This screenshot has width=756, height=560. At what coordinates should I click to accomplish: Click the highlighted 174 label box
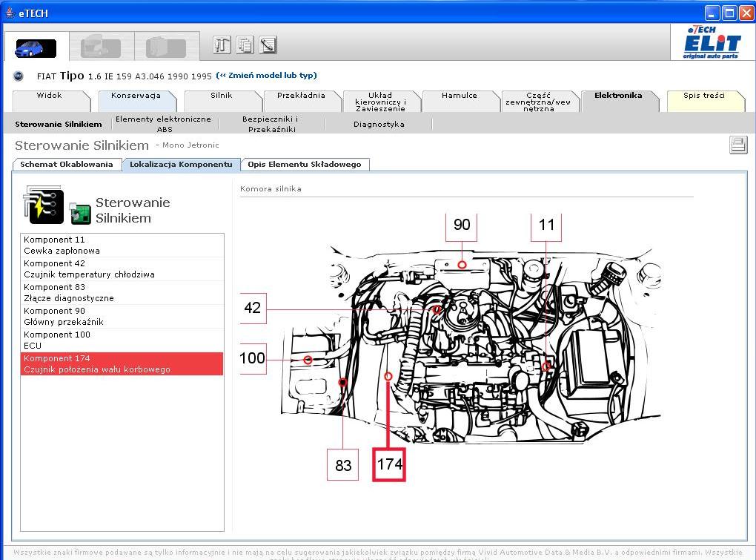click(389, 464)
